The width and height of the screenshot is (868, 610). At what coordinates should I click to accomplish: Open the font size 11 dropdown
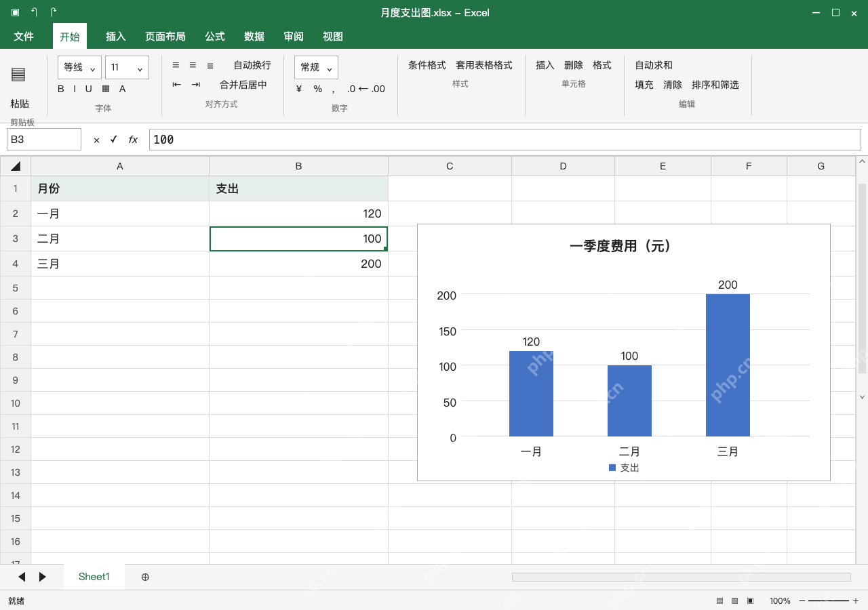(127, 68)
